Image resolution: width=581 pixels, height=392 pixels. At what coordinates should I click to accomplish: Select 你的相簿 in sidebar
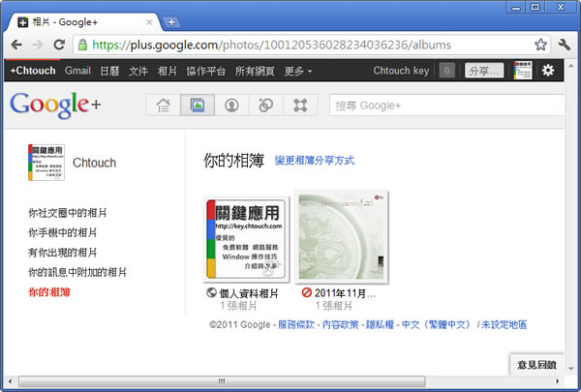[x=49, y=292]
